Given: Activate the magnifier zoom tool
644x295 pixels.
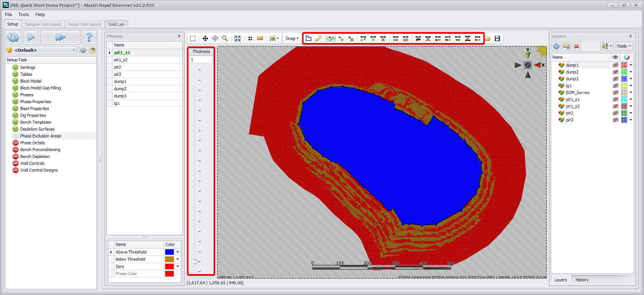Looking at the screenshot, I should (225, 39).
